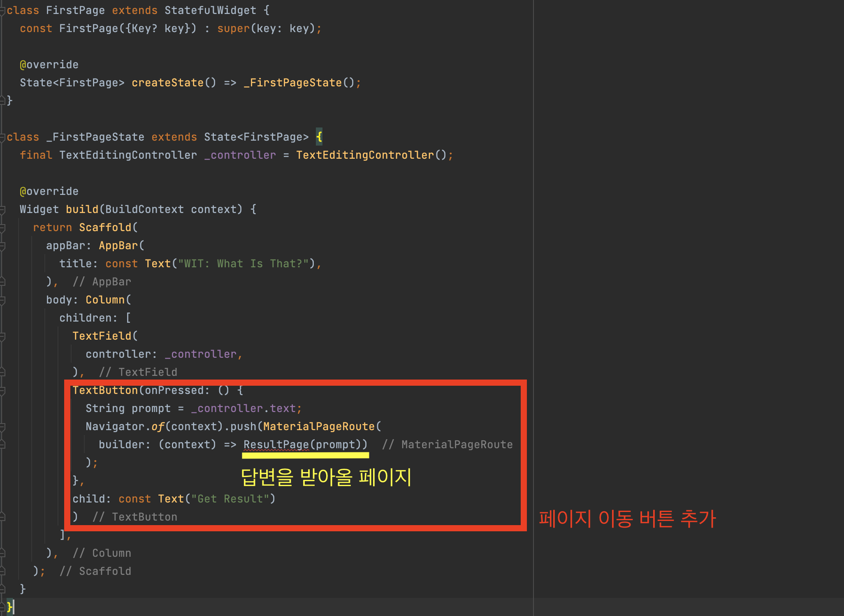Fold the TextButton onPressed block
This screenshot has height=616, width=844.
2,391
